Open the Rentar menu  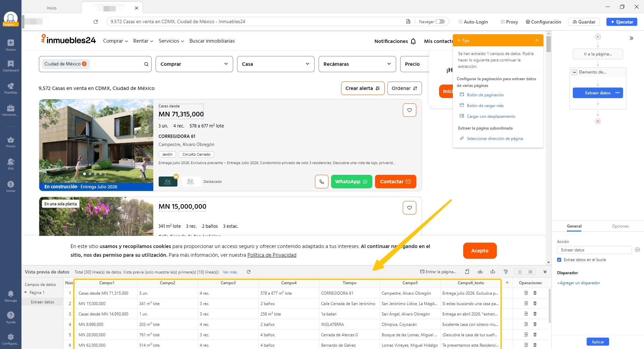point(143,41)
